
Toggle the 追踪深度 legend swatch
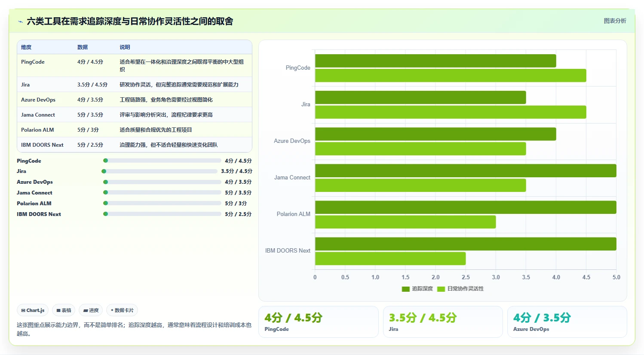pyautogui.click(x=405, y=289)
